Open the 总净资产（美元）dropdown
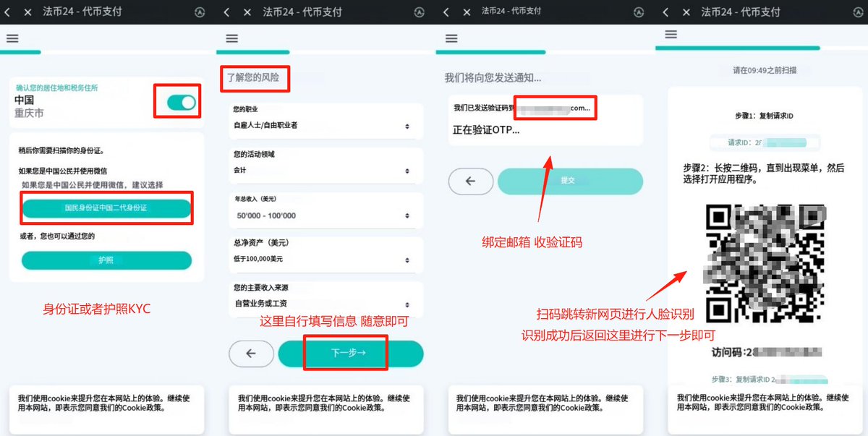 pyautogui.click(x=325, y=254)
